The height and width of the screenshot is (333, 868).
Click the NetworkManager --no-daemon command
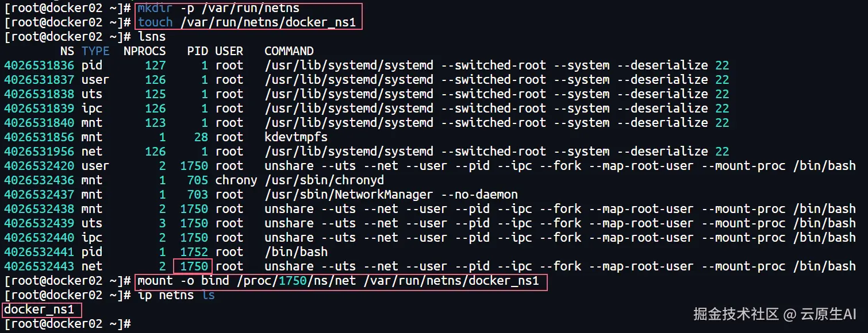click(391, 195)
